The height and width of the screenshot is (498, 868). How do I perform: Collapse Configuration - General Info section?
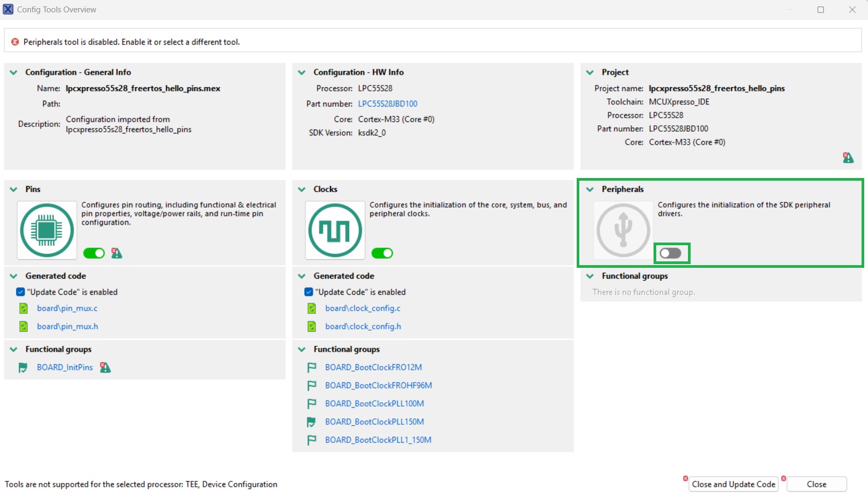tap(14, 73)
